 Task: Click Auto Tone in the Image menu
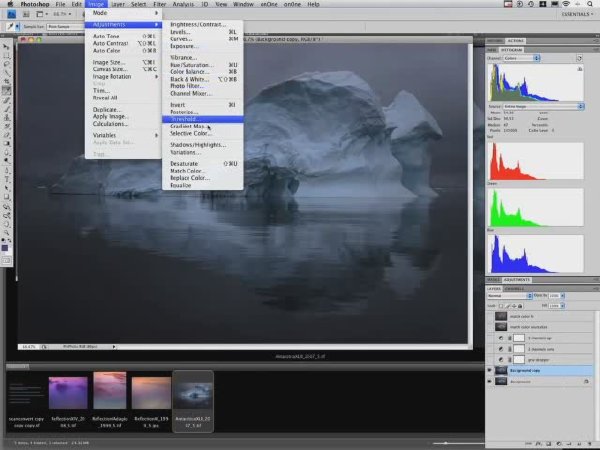pos(123,36)
